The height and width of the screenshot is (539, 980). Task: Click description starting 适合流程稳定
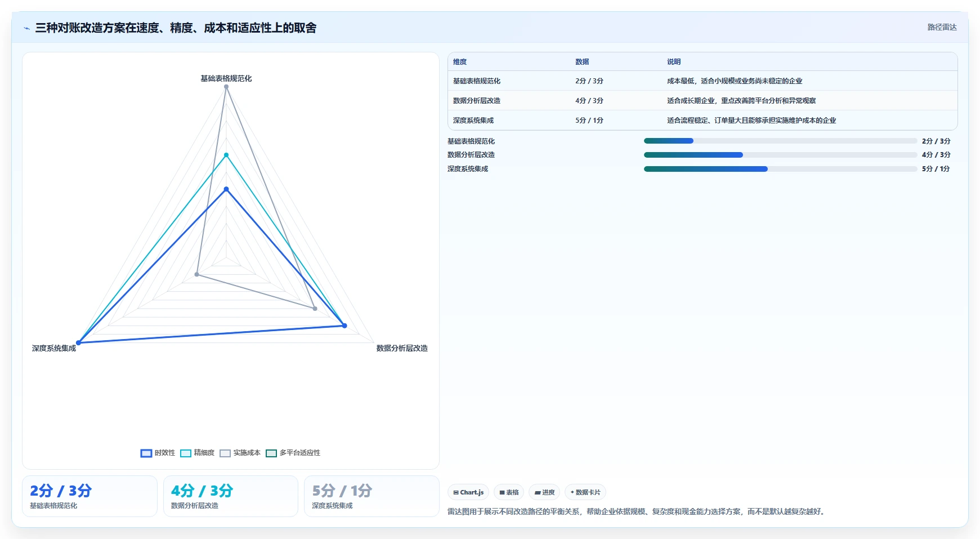pos(751,121)
